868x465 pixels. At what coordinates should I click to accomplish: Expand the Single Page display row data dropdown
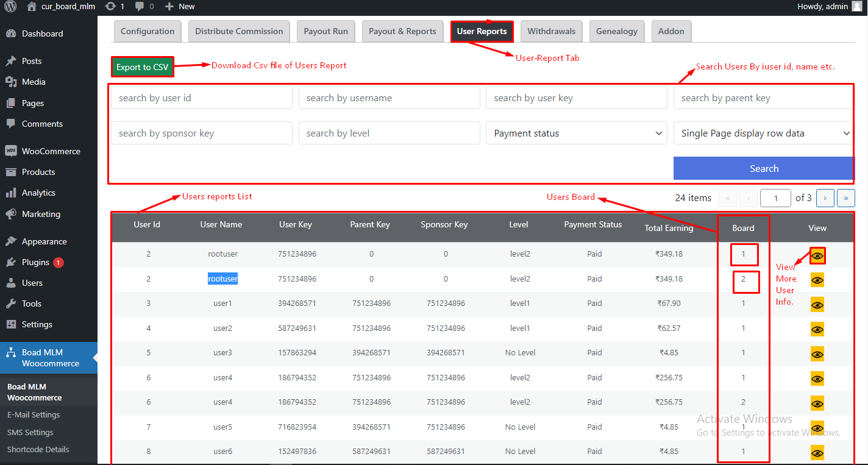pos(763,133)
